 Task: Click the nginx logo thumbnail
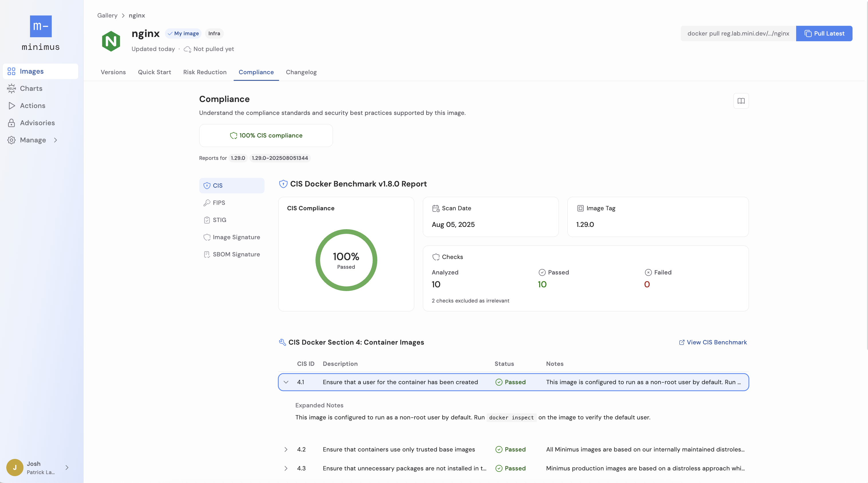[x=111, y=41]
